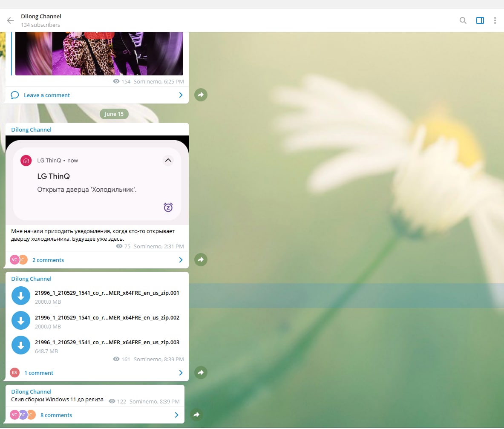Click Leave a comment link
Viewport: 504px width, 429px height.
pos(47,95)
